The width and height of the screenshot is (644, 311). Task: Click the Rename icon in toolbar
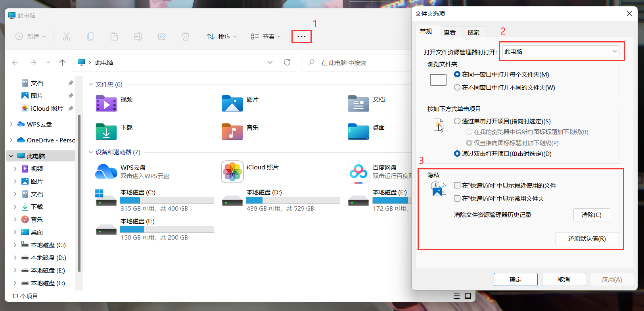point(138,36)
